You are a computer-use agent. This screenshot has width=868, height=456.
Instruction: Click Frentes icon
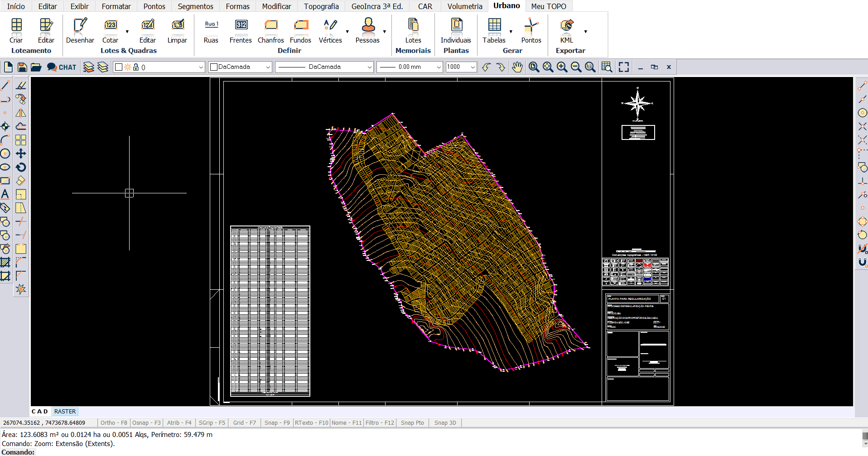[x=241, y=30]
